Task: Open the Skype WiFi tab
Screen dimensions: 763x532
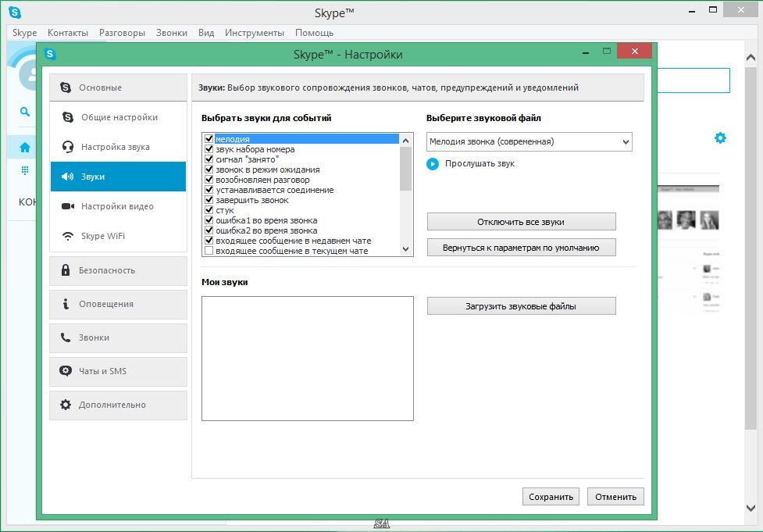Action: point(118,236)
